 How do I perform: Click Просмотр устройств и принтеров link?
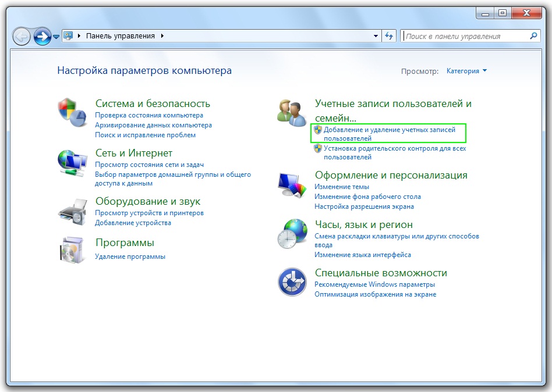point(149,213)
